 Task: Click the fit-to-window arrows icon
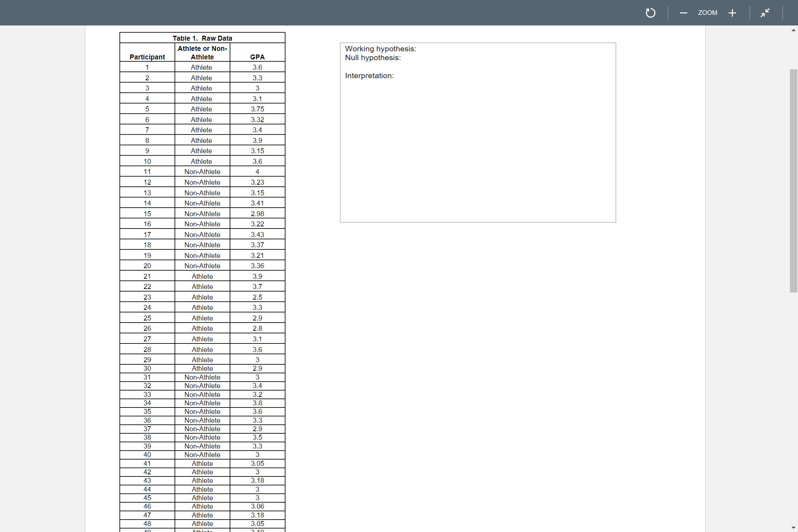click(x=764, y=13)
